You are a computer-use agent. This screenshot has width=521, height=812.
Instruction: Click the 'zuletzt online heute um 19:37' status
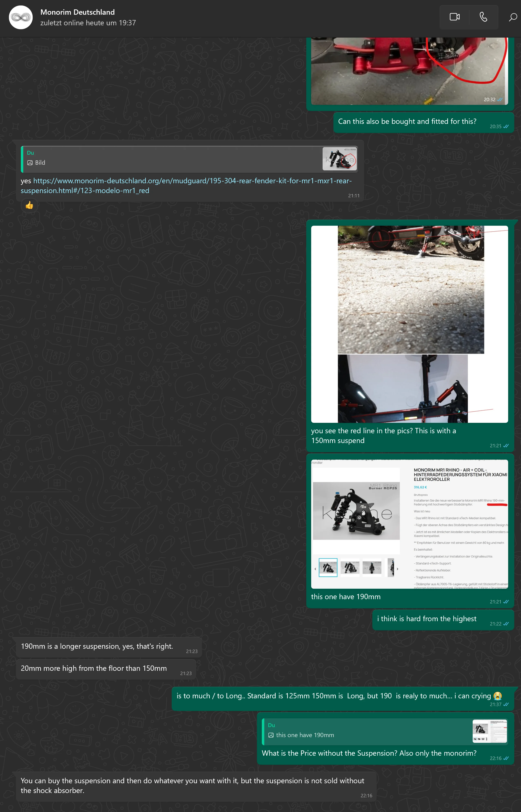[x=88, y=23]
